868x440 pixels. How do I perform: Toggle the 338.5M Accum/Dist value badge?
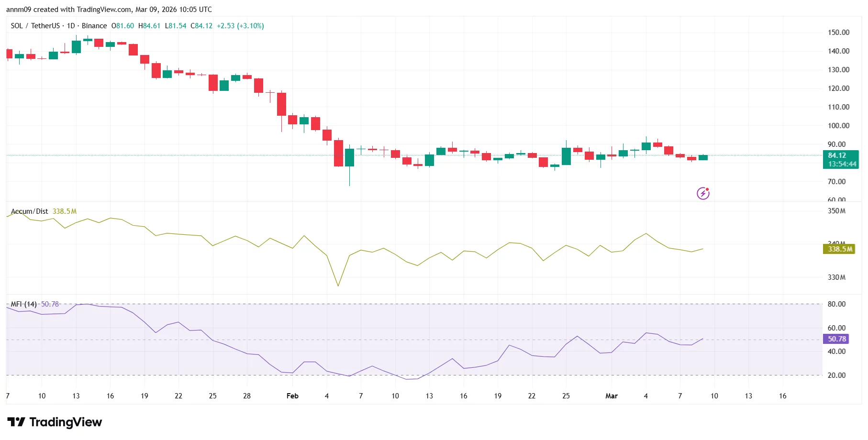pyautogui.click(x=839, y=250)
